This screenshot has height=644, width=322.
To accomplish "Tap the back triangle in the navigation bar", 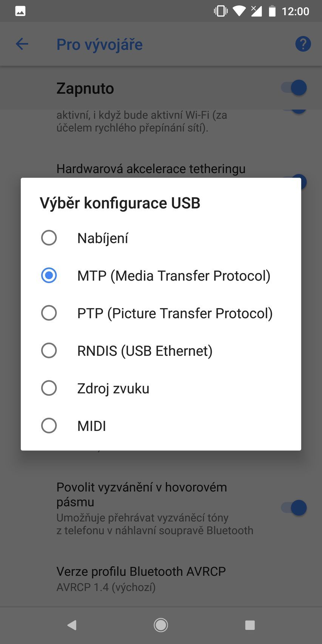I will coord(72,625).
